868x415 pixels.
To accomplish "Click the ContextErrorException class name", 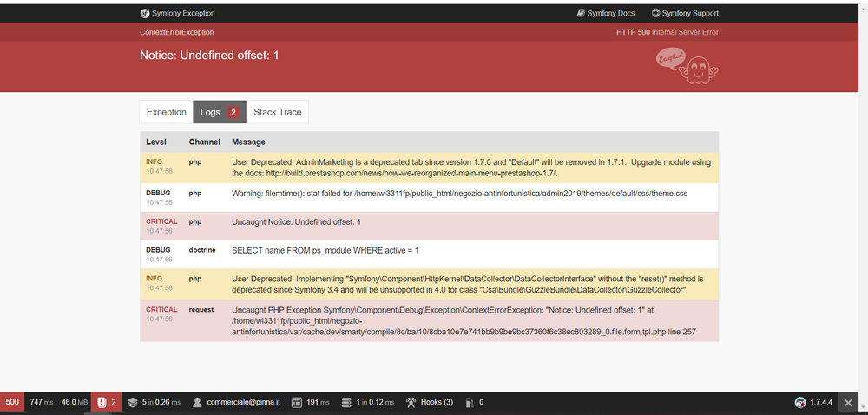I will click(x=176, y=33).
